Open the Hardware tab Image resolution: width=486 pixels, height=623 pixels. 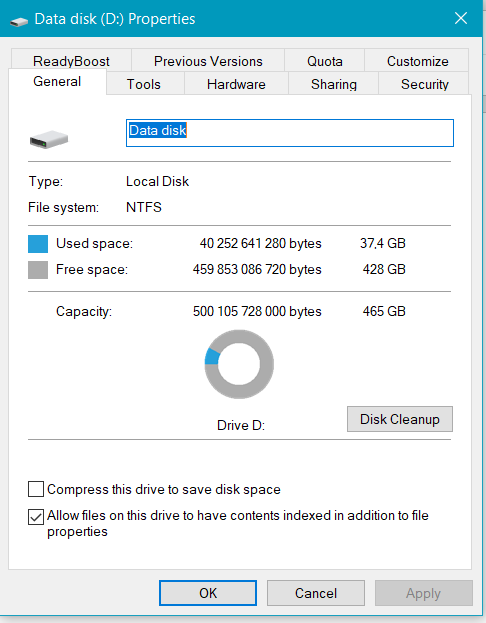[236, 84]
